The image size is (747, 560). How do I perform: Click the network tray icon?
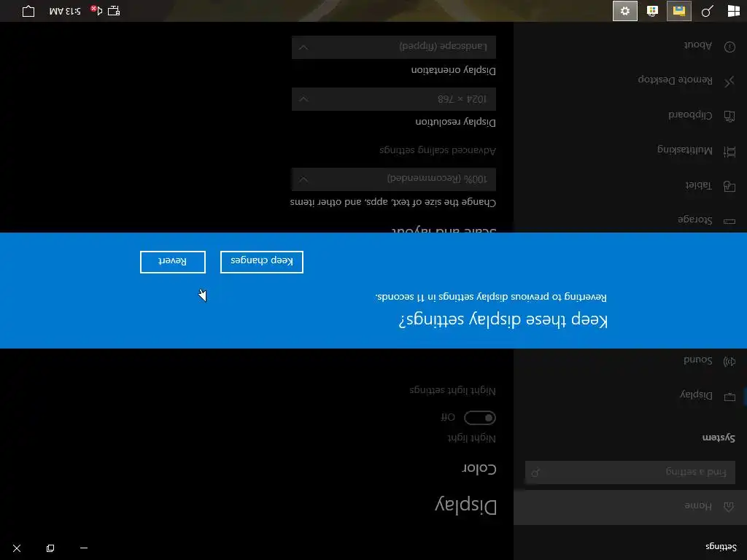114,10
